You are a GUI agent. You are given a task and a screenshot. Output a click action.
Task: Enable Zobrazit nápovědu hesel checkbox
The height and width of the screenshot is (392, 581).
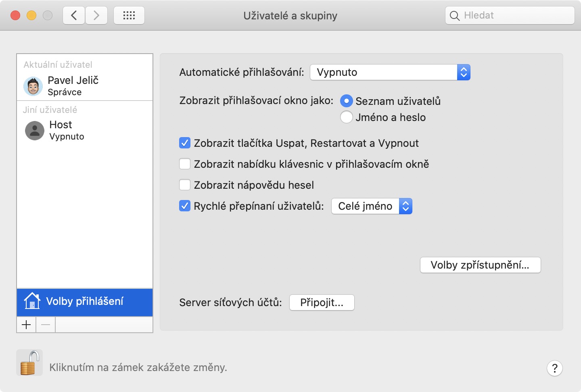pyautogui.click(x=185, y=185)
